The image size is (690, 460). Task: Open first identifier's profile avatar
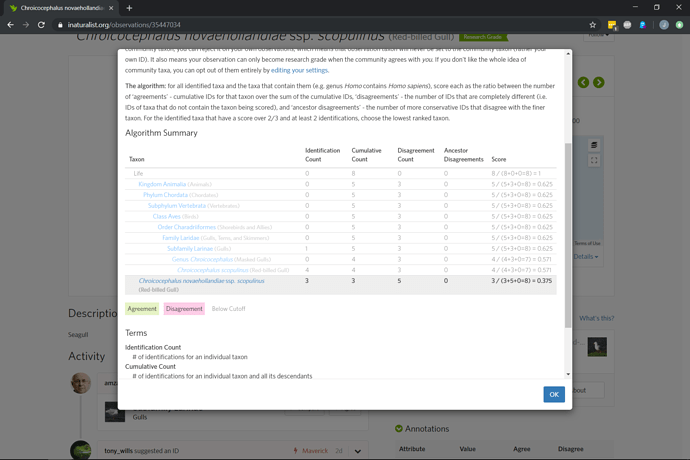tap(81, 383)
